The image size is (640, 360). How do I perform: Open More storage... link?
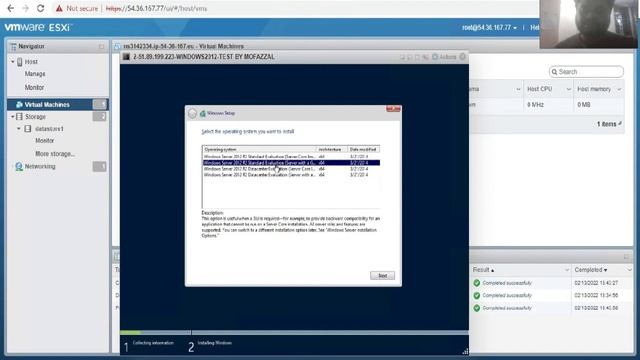tap(55, 154)
